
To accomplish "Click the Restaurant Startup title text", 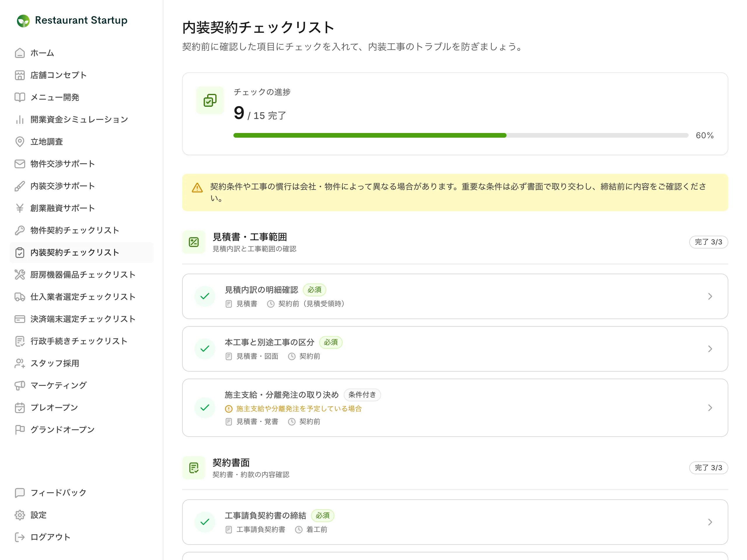I will click(81, 20).
